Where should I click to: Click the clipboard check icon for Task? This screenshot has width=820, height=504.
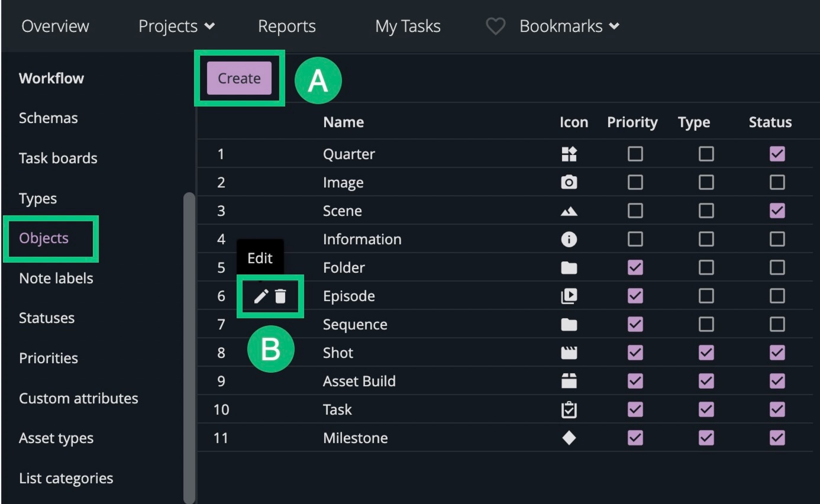[x=569, y=410]
